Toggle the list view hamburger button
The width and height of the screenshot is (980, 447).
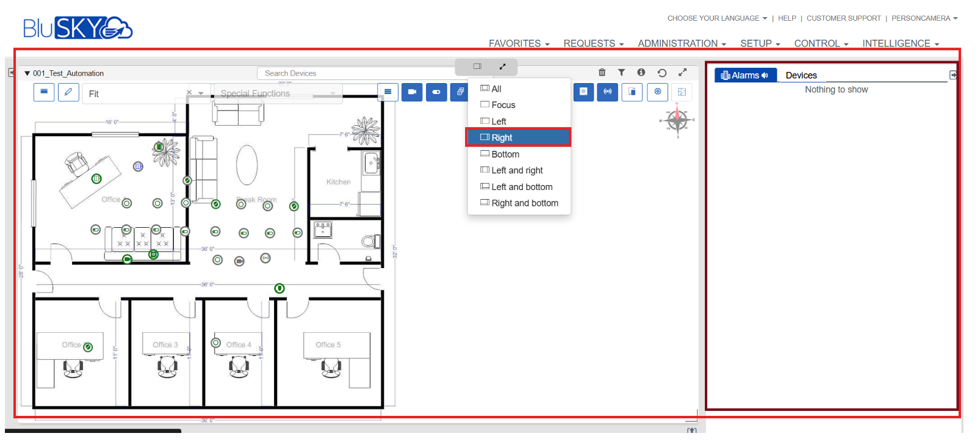[x=387, y=92]
